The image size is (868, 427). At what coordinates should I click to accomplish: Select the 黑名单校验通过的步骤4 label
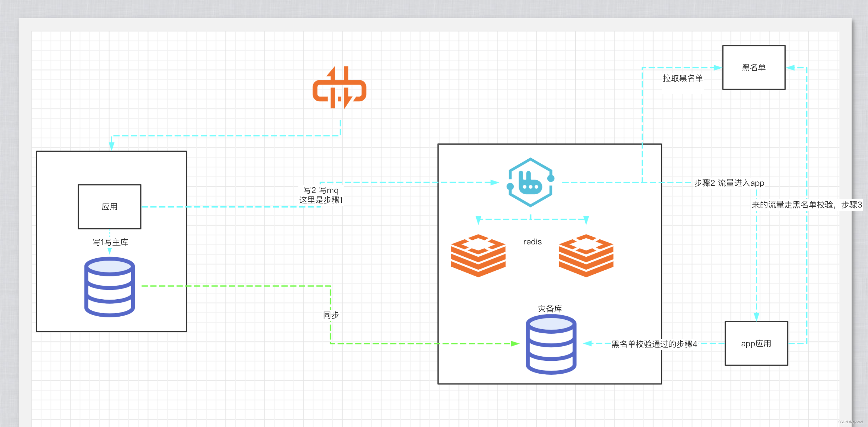[x=654, y=344]
